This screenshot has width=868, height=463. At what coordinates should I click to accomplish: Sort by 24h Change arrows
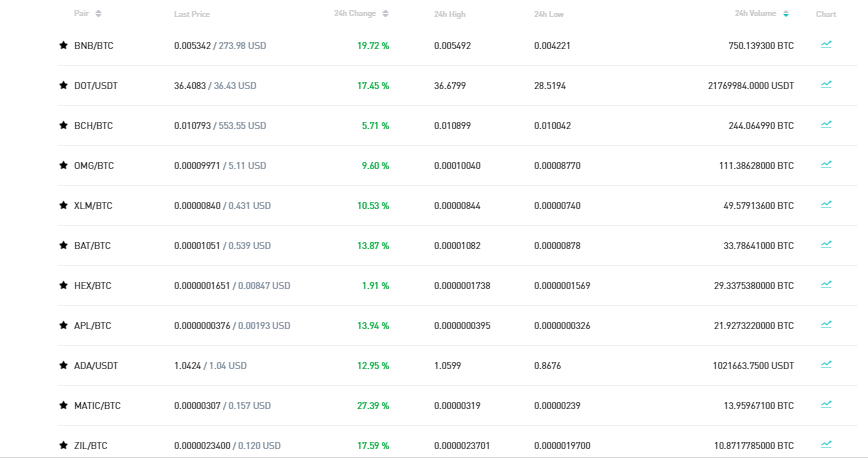pyautogui.click(x=386, y=13)
